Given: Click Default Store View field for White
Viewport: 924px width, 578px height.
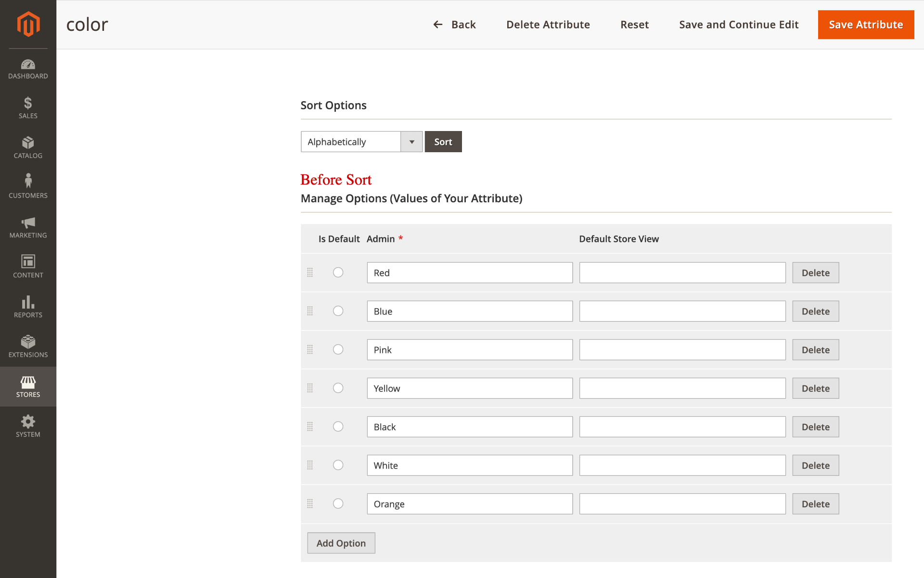Looking at the screenshot, I should pyautogui.click(x=682, y=465).
